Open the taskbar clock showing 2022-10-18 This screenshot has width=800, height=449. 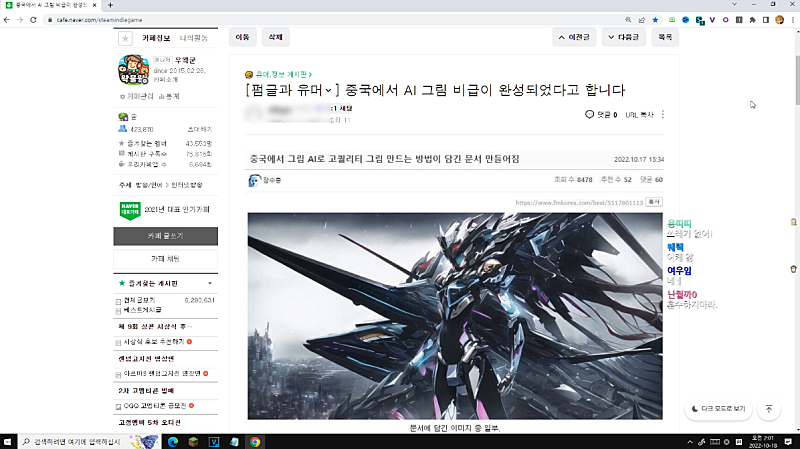(x=763, y=442)
